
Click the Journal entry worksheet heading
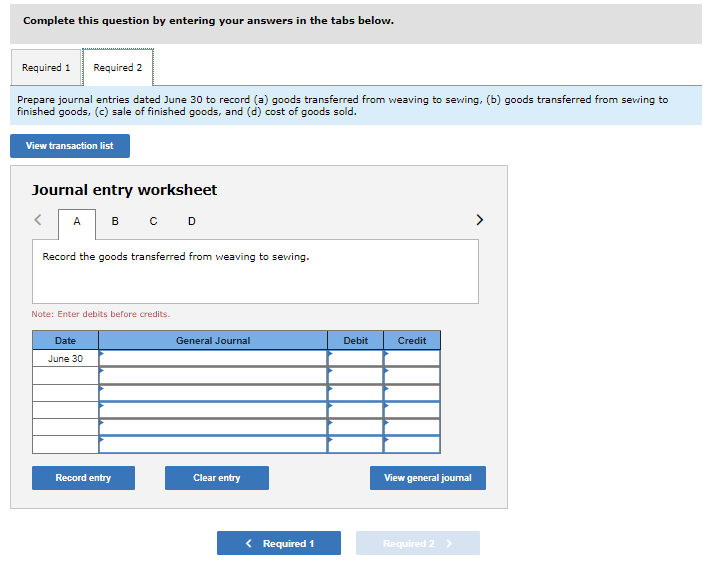(124, 190)
